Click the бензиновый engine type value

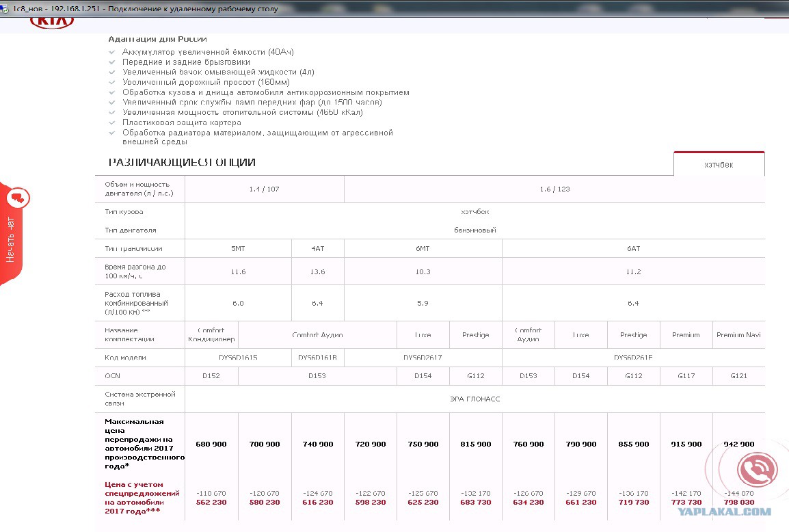tap(475, 230)
